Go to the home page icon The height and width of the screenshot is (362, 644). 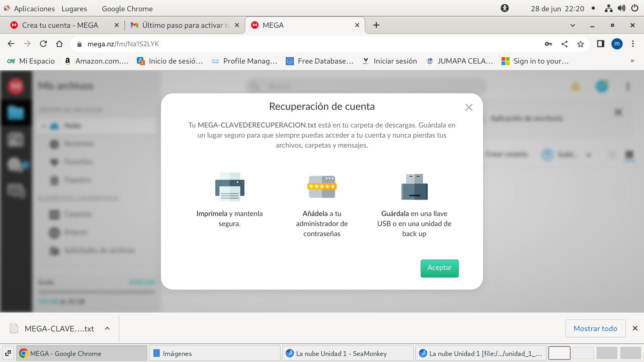tap(60, 44)
